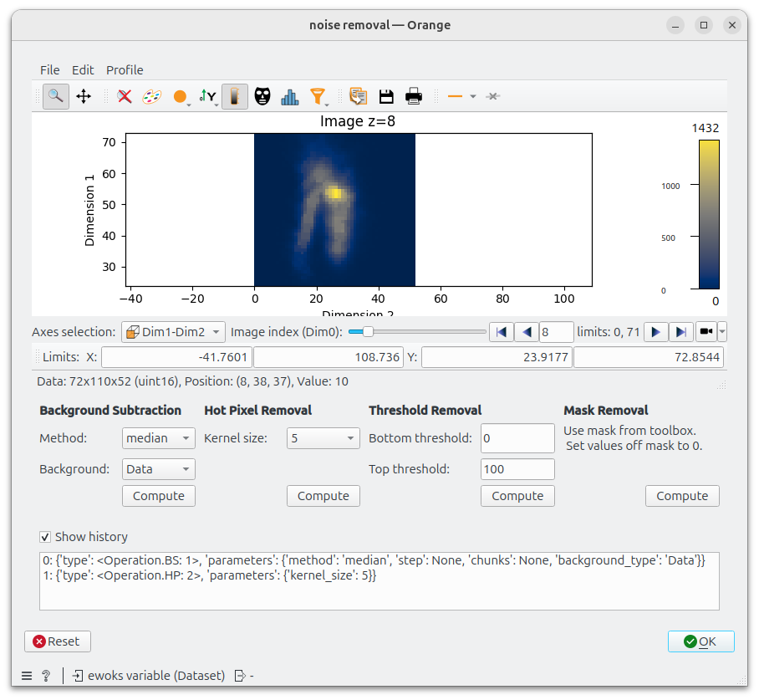Click the reset zoom red X icon
759x700 pixels.
click(125, 96)
